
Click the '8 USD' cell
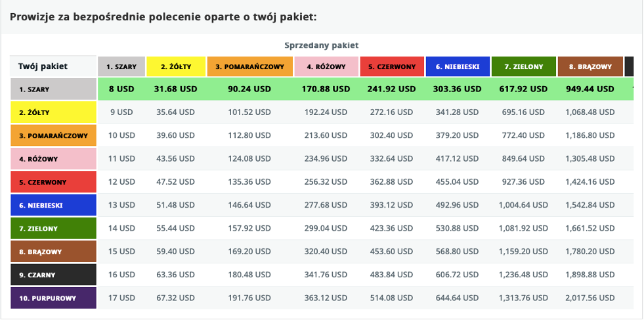coord(121,89)
